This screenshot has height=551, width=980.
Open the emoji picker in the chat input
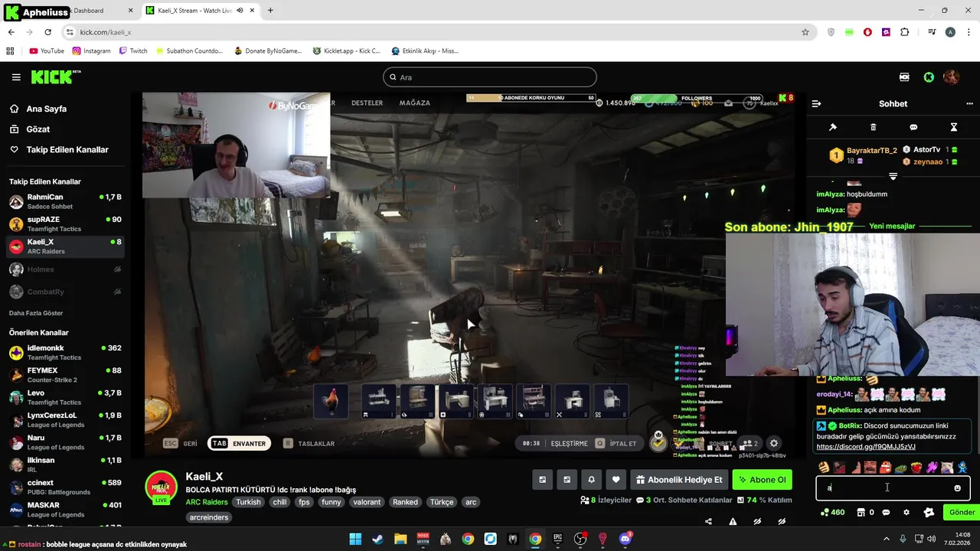tap(957, 488)
